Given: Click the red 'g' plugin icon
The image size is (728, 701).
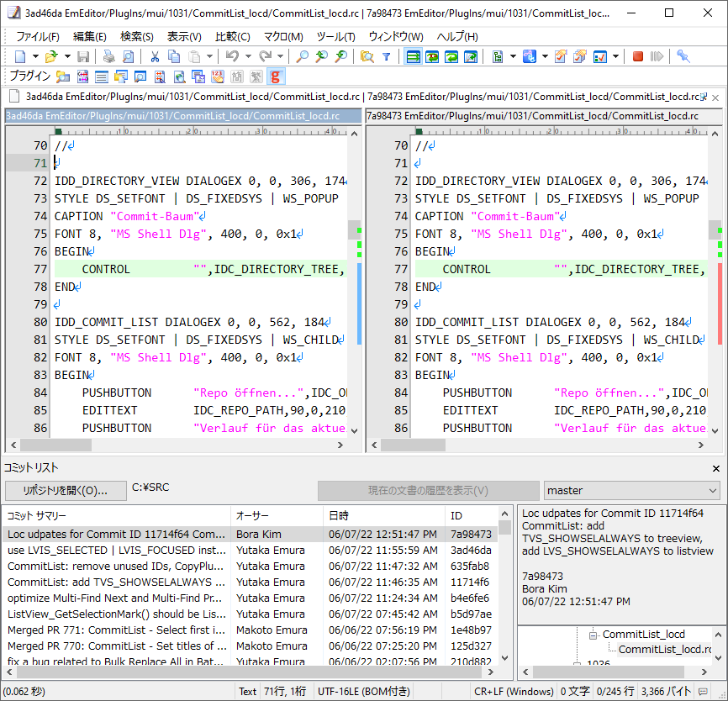Looking at the screenshot, I should (276, 76).
